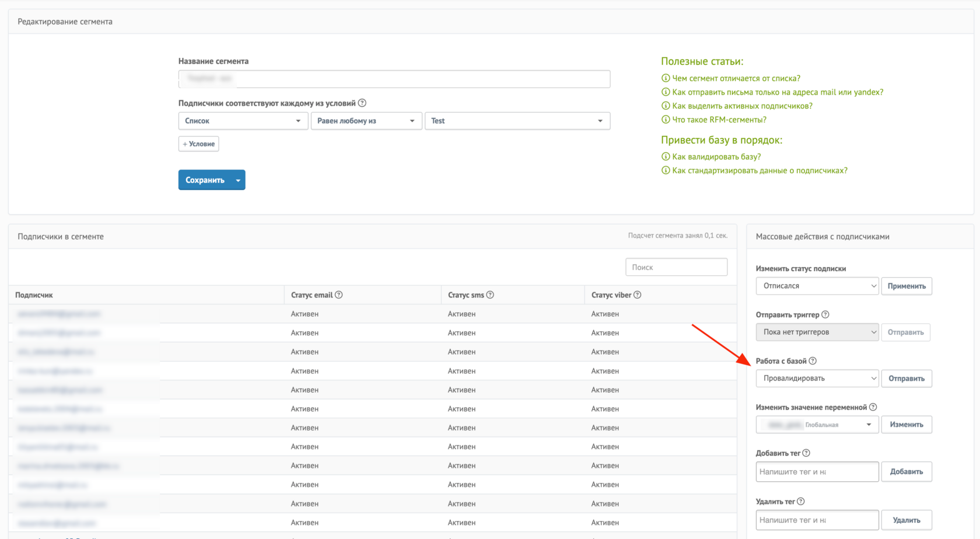Image resolution: width=980 pixels, height=539 pixels.
Task: Show help for Отправить триггер
Action: (825, 315)
